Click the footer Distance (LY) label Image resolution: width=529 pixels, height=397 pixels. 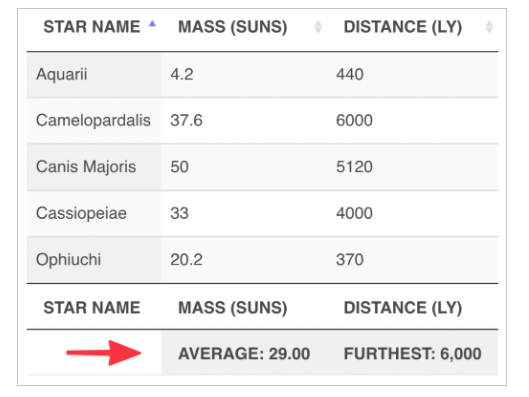(402, 308)
